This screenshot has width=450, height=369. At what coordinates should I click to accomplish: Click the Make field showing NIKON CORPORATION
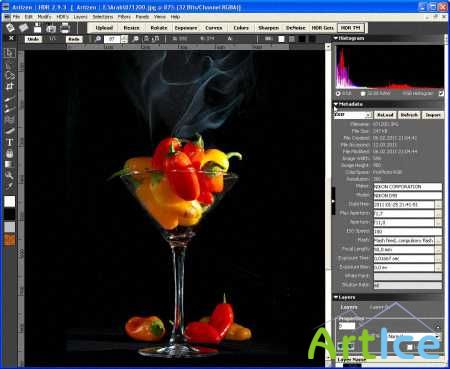[408, 187]
